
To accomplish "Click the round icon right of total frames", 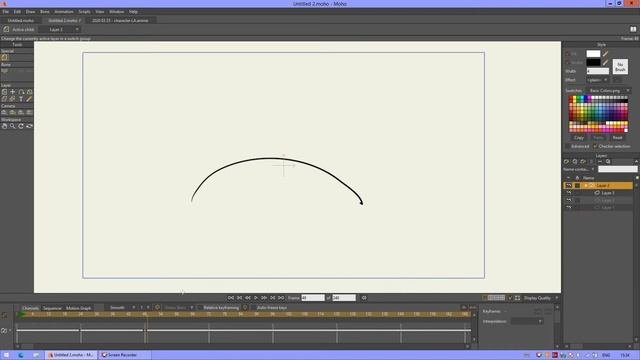I will 364,298.
